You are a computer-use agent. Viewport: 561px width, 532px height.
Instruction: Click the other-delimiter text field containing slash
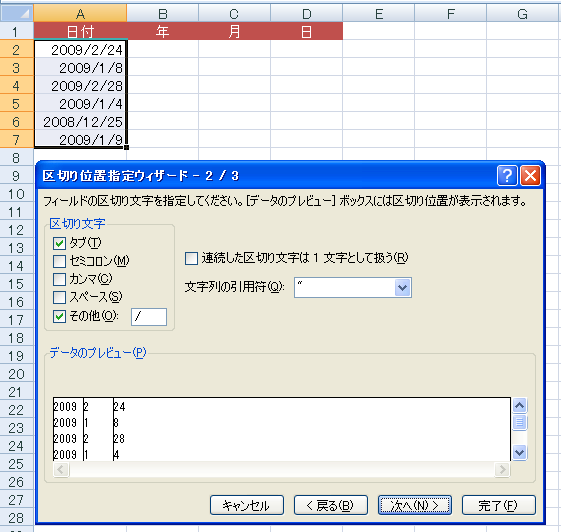pos(149,317)
